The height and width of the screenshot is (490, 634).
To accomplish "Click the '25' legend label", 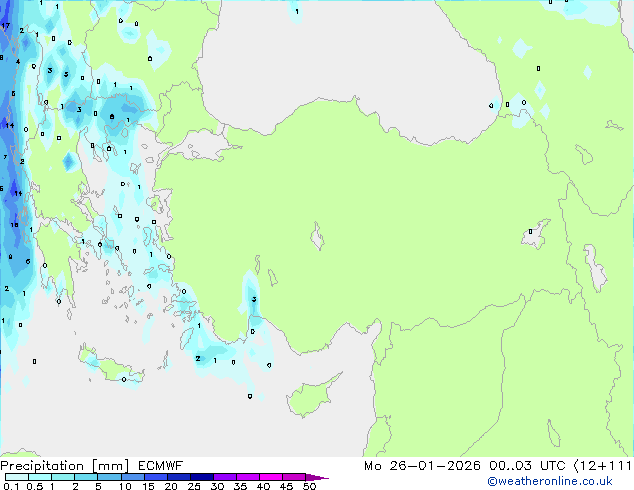I will pyautogui.click(x=194, y=486).
